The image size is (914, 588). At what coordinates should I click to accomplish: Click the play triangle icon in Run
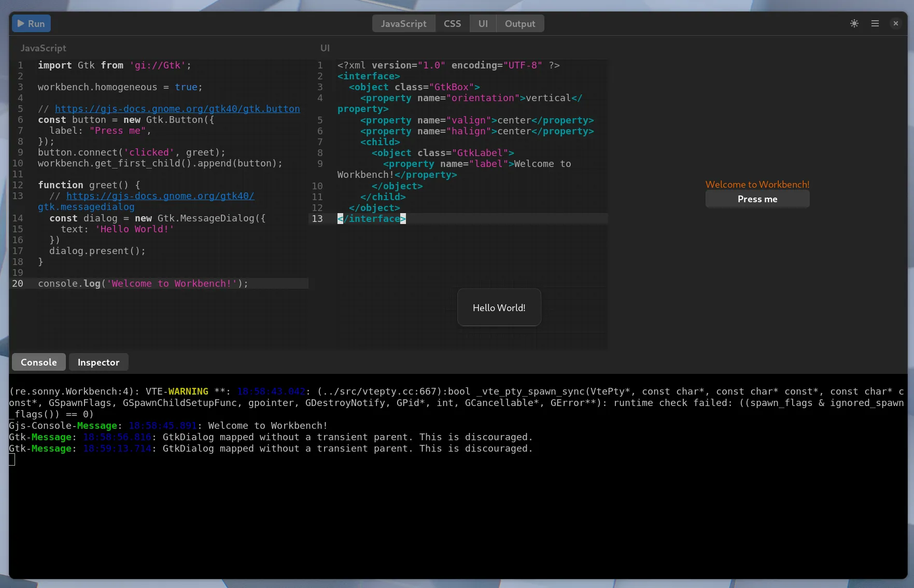[x=21, y=24]
